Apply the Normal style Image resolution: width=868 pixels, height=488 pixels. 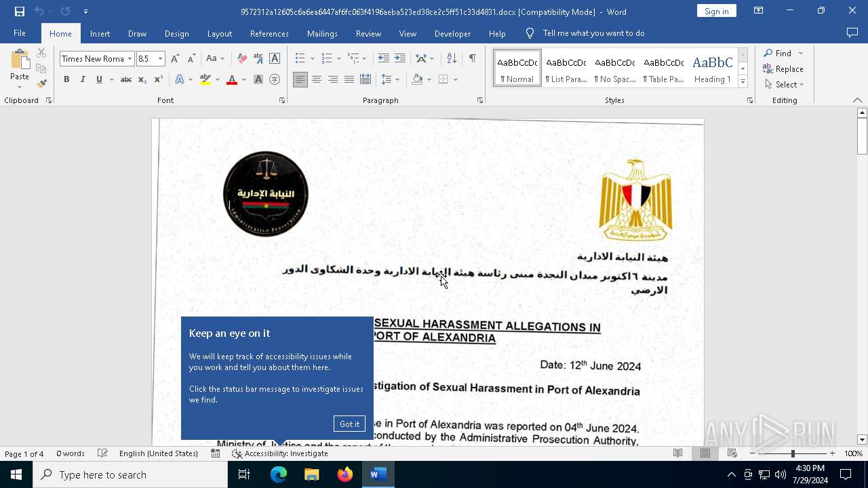pos(517,68)
